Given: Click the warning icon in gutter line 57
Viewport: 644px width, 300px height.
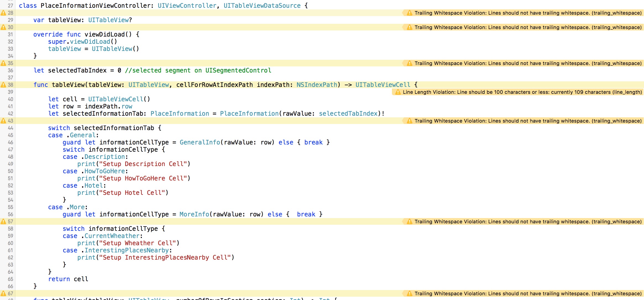Looking at the screenshot, I should click(3, 221).
